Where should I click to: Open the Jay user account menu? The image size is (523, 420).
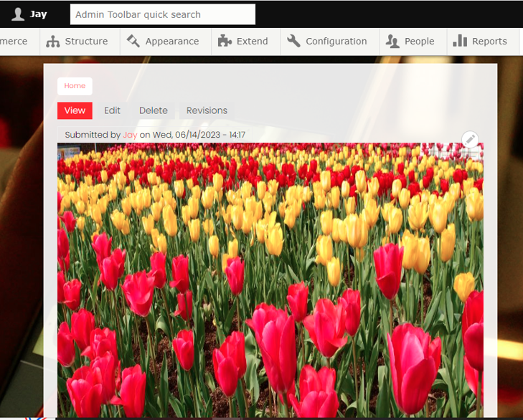(29, 14)
